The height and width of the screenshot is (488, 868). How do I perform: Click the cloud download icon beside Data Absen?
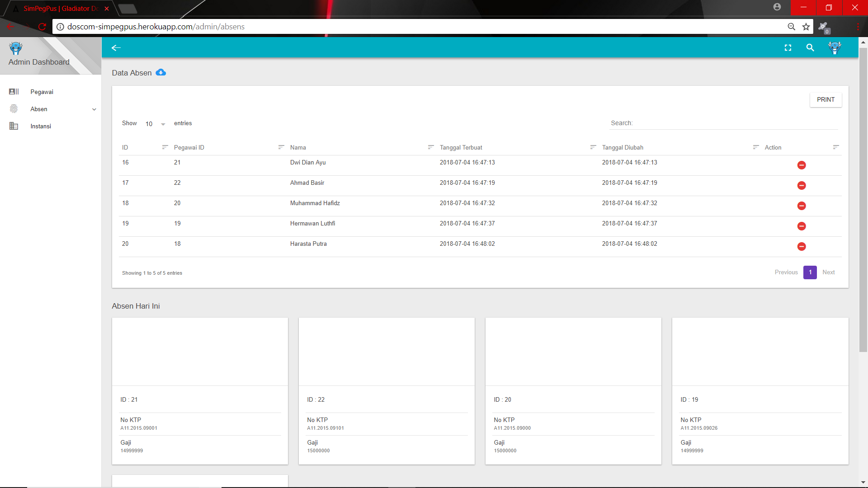click(x=160, y=73)
